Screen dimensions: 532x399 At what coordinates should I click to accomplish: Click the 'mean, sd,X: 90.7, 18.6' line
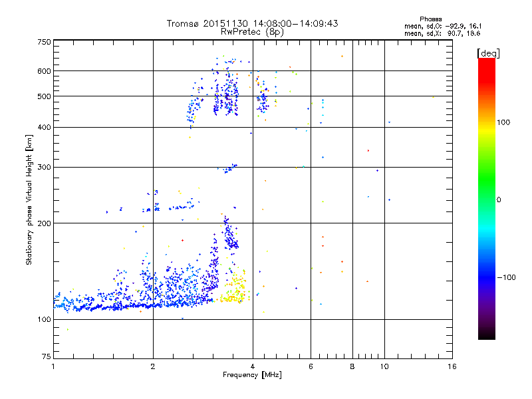pos(442,33)
